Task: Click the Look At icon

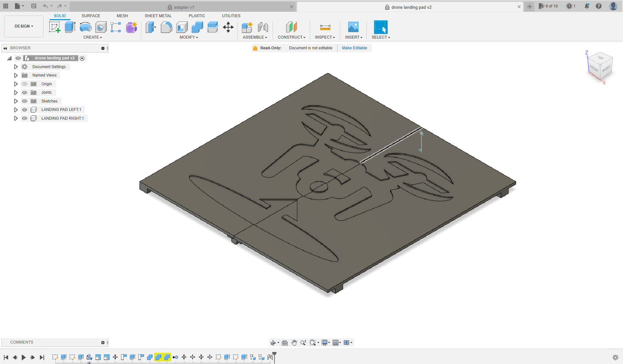Action: [285, 343]
